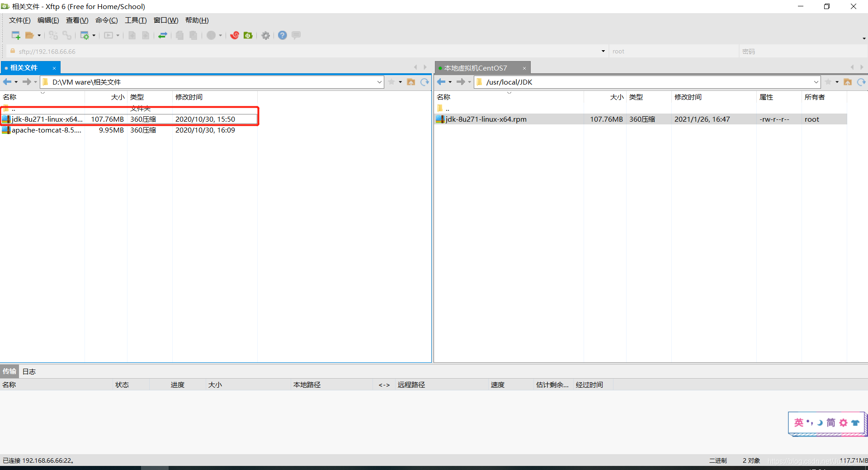Open the 命令(C) menu

pyautogui.click(x=107, y=20)
